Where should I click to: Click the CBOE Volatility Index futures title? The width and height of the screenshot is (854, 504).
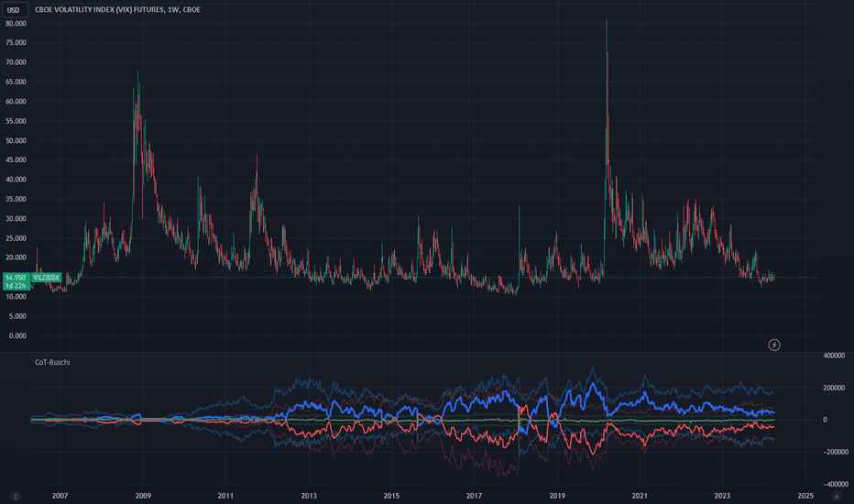(x=117, y=10)
